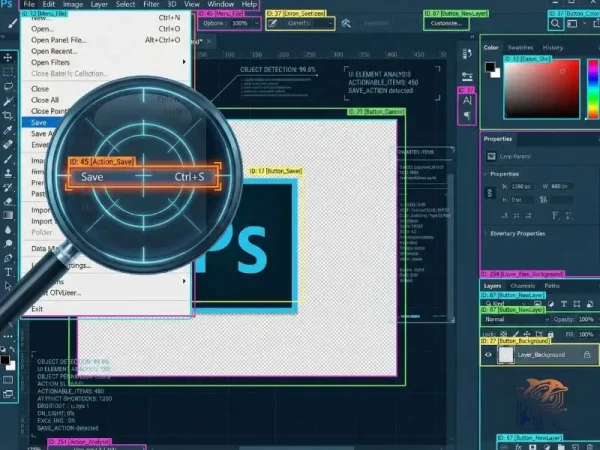Open the Fill 100% dropdown
The width and height of the screenshot is (600, 450).
coord(586,334)
